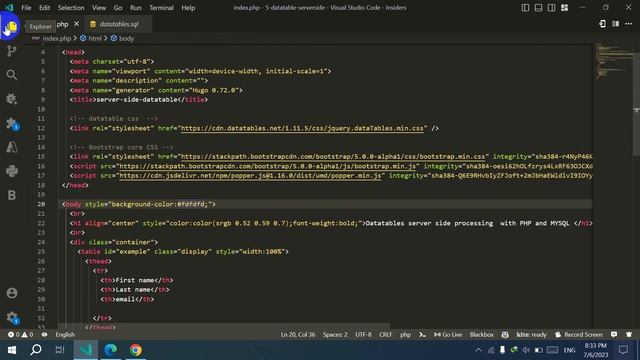Screen dimensions: 640x360
Task: Click the errors and warnings status indicator
Action: point(20,334)
